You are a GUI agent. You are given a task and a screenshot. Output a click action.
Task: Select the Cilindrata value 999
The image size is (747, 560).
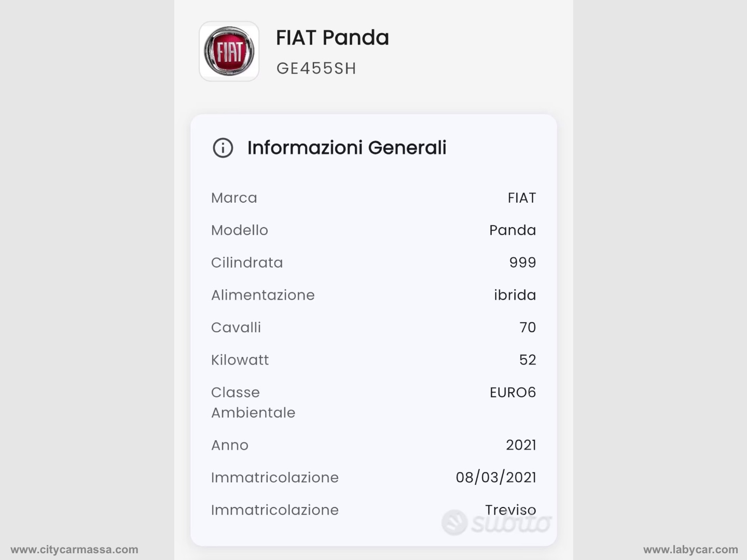coord(522,262)
